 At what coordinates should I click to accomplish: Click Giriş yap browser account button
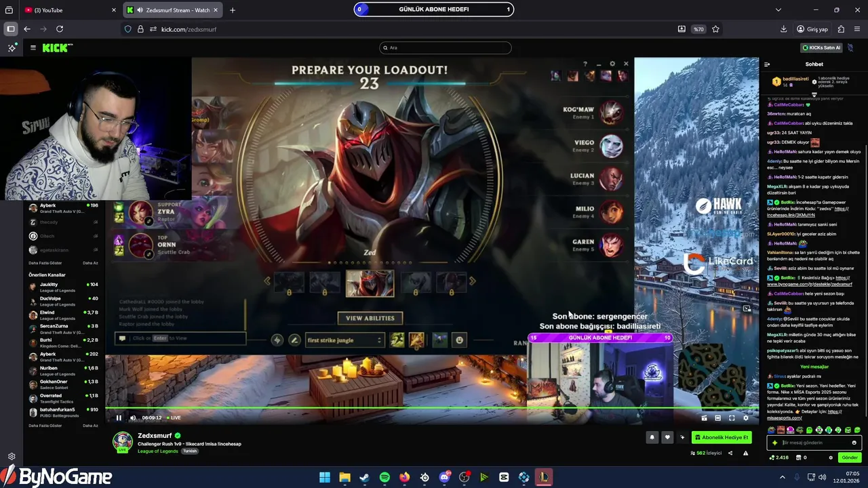812,29
